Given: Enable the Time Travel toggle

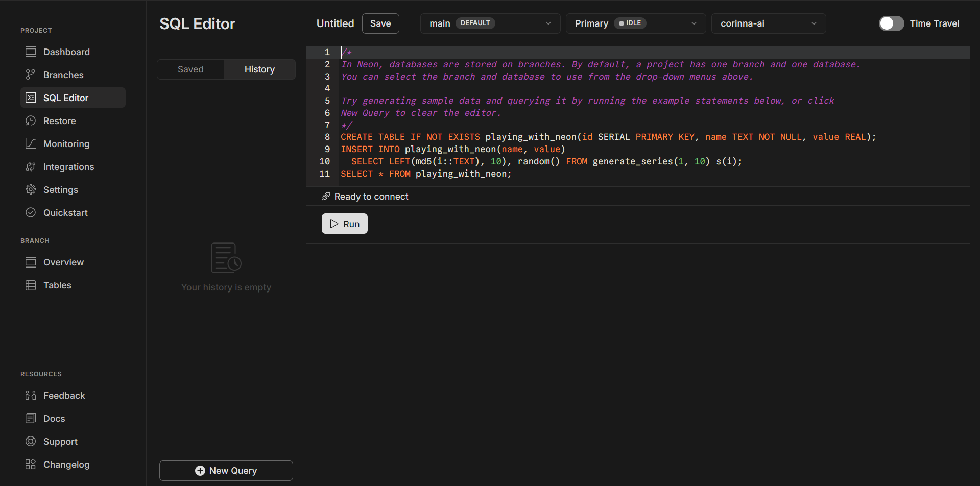Looking at the screenshot, I should tap(891, 23).
